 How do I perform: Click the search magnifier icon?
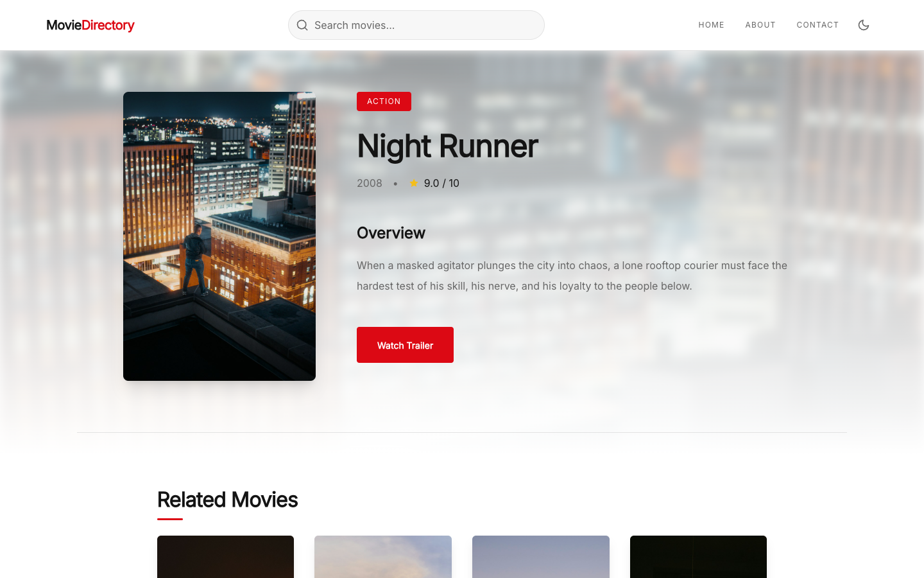[302, 25]
